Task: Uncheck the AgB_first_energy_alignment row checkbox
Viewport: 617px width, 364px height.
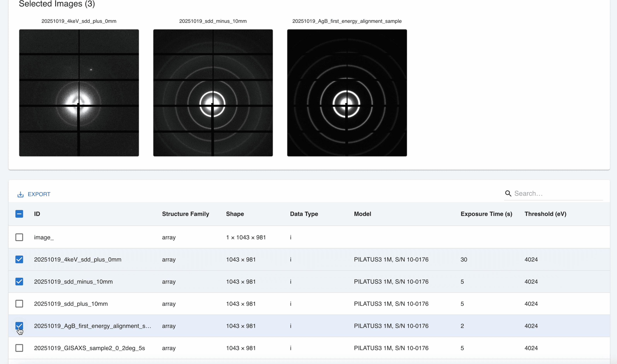Action: [19, 326]
